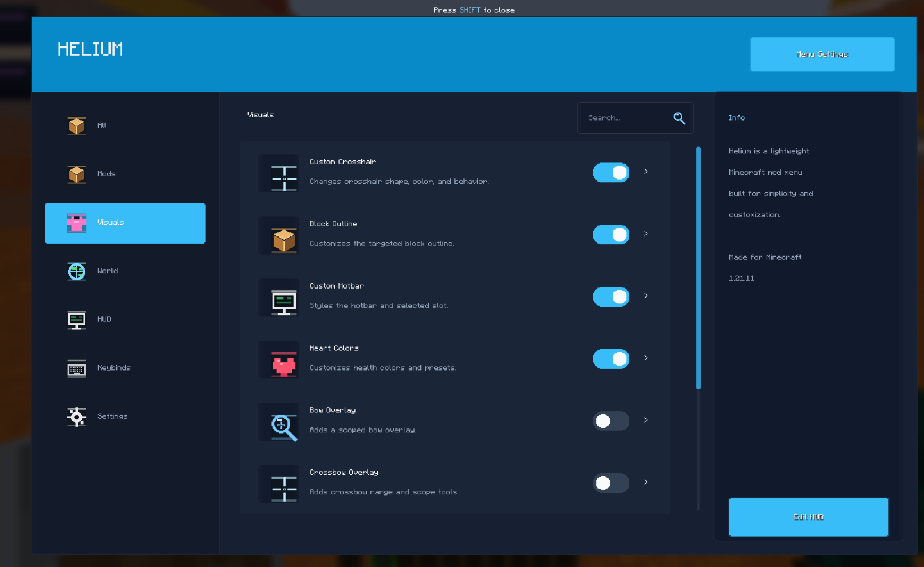Open the Settings category
924x567 pixels.
125,417
